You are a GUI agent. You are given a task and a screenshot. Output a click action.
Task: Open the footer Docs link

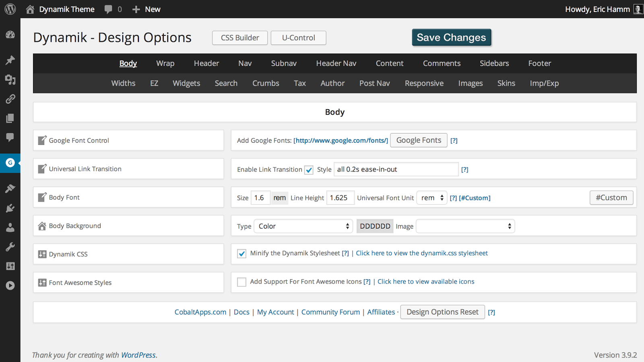(242, 312)
